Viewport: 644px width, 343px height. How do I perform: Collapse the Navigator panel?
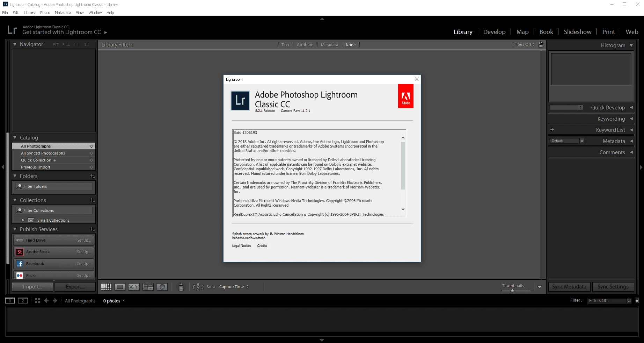pos(15,44)
